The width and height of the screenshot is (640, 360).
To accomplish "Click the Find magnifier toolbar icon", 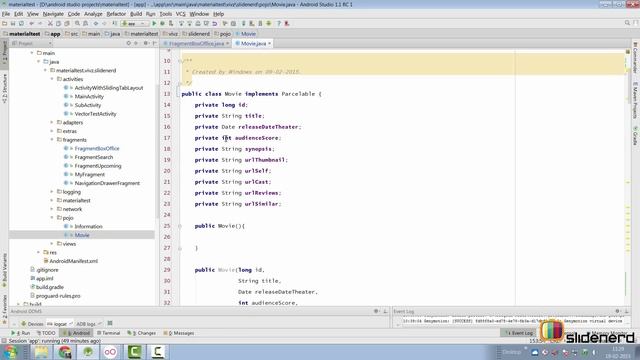I will point(77,24).
